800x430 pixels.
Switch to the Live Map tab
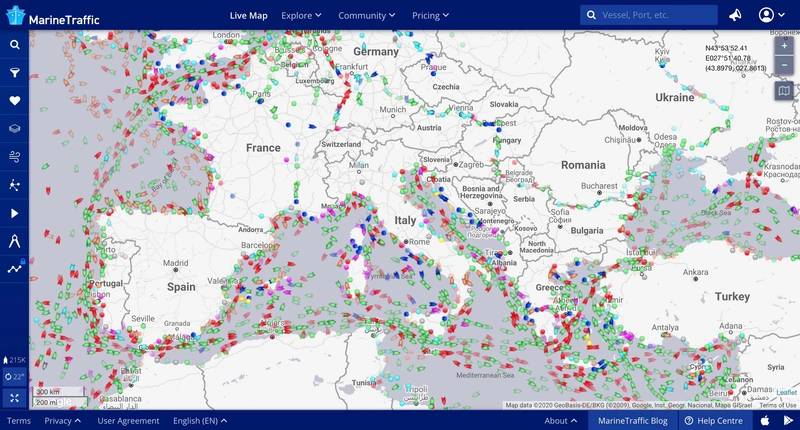pos(249,15)
